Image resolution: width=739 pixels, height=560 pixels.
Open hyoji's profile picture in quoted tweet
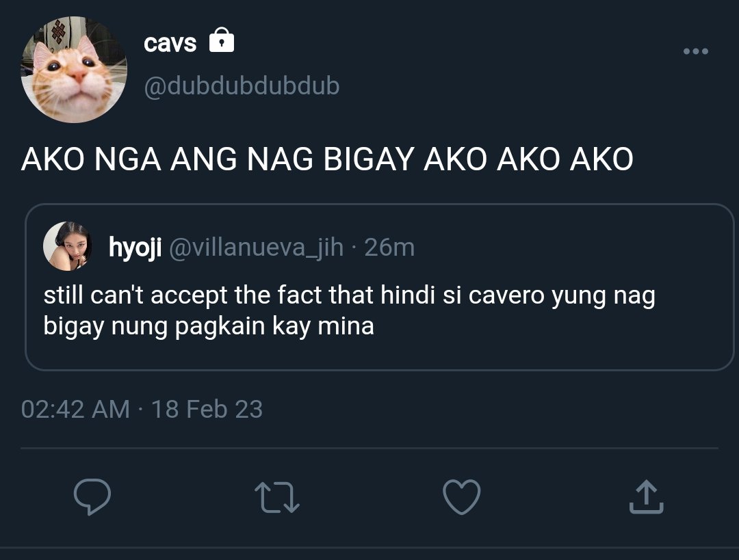(68, 246)
